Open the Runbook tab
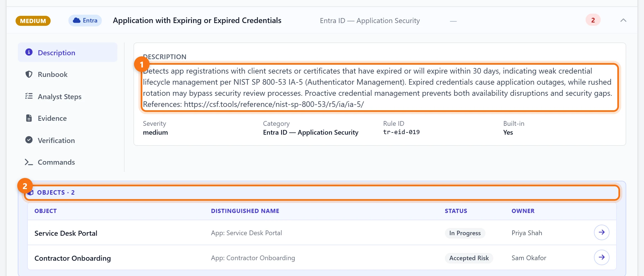The width and height of the screenshot is (644, 276). coord(68,74)
